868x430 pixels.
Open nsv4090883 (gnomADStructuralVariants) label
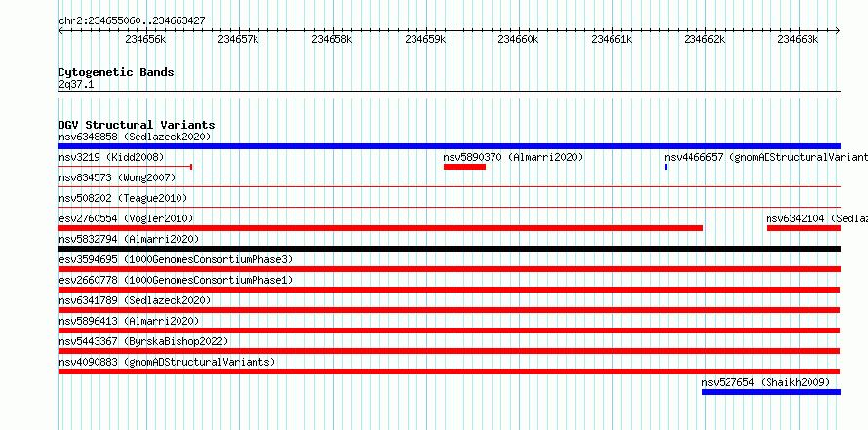[x=167, y=362]
